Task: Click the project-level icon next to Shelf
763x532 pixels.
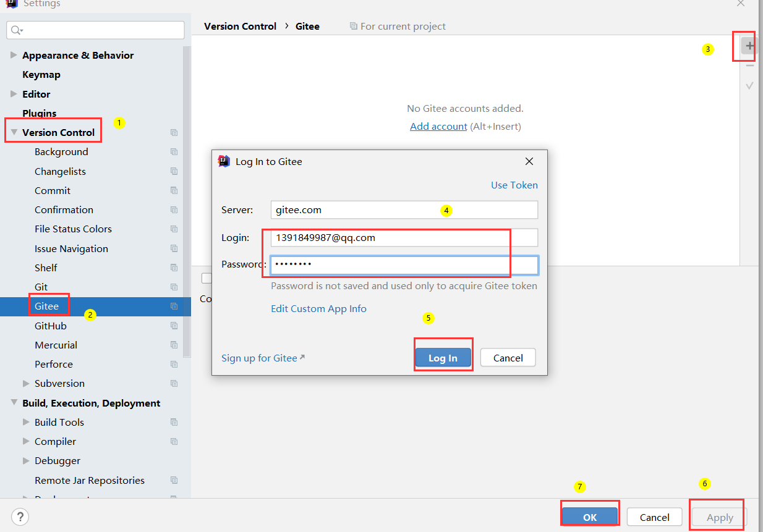Action: 174,268
